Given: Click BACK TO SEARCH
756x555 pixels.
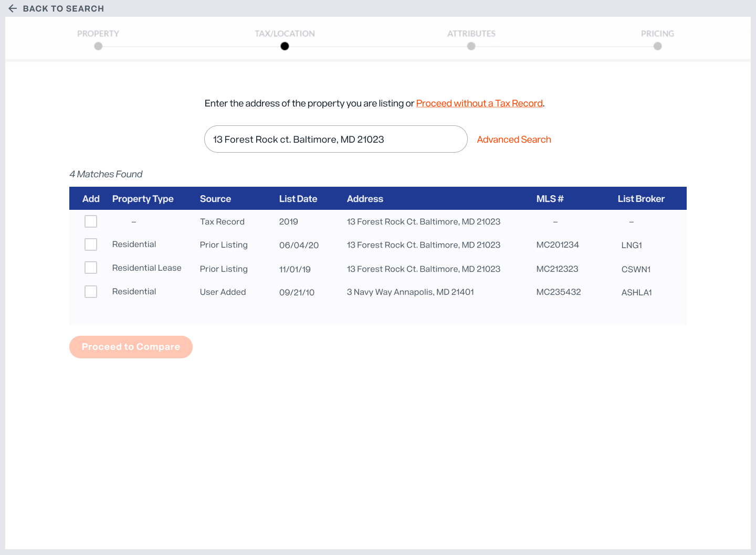Looking at the screenshot, I should [63, 8].
